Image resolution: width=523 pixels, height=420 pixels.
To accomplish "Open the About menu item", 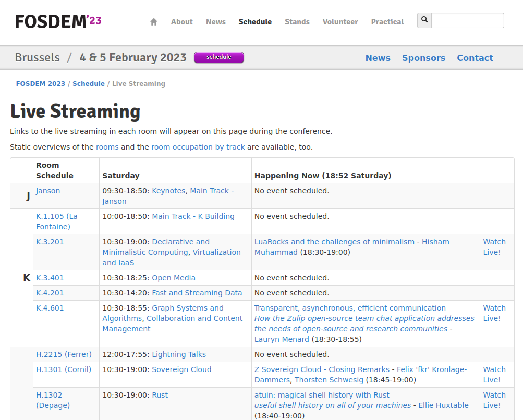I will (x=182, y=22).
